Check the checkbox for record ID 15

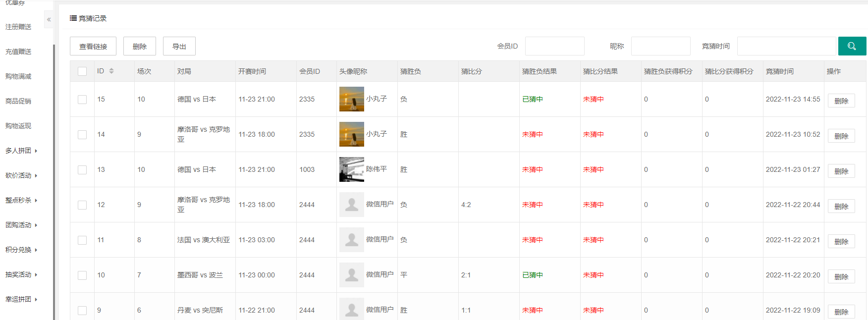point(82,100)
